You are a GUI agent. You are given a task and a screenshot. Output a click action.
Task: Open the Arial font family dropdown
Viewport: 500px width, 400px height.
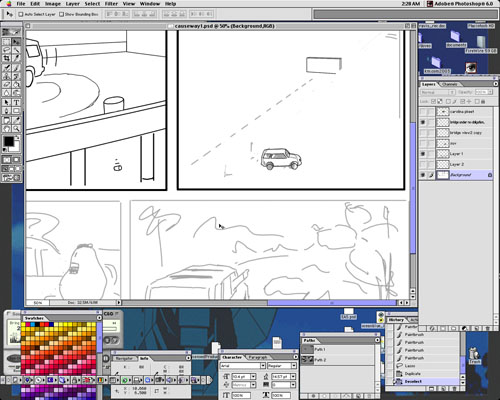click(243, 366)
